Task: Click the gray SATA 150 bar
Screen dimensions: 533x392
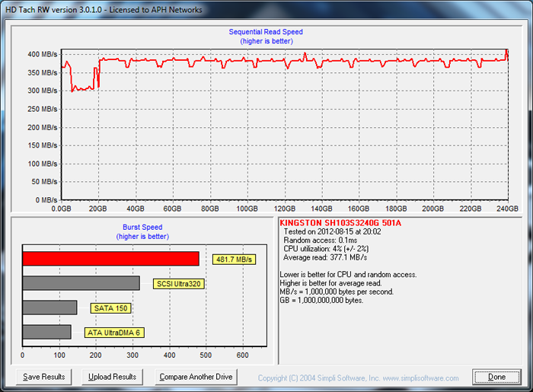Action: [49, 308]
